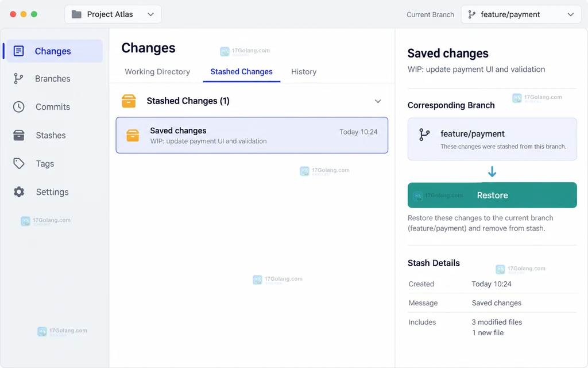Screen dimensions: 588x368
Task: Click the Corresponding Branch heading
Action: pyautogui.click(x=451, y=105)
